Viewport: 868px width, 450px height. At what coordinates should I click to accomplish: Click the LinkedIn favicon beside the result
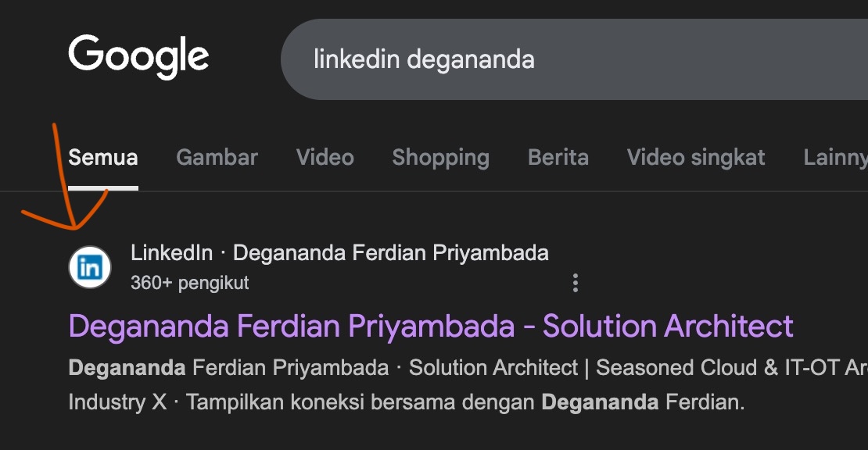point(90,267)
